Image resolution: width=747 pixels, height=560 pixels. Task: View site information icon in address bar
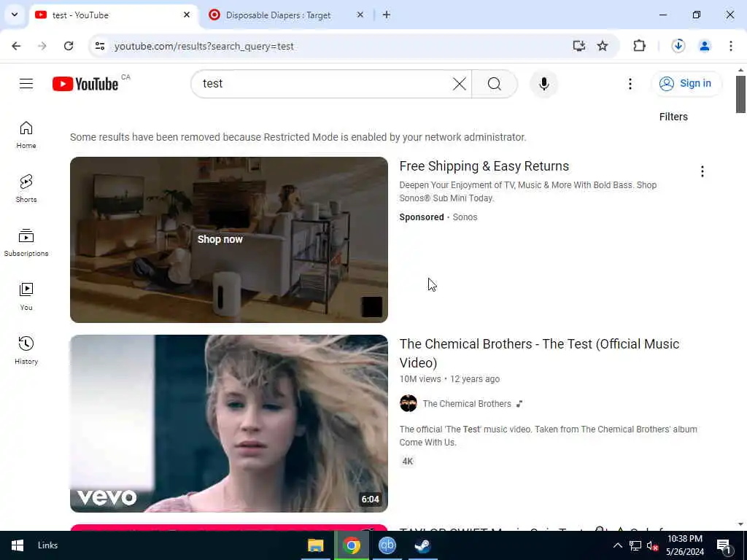(x=99, y=46)
